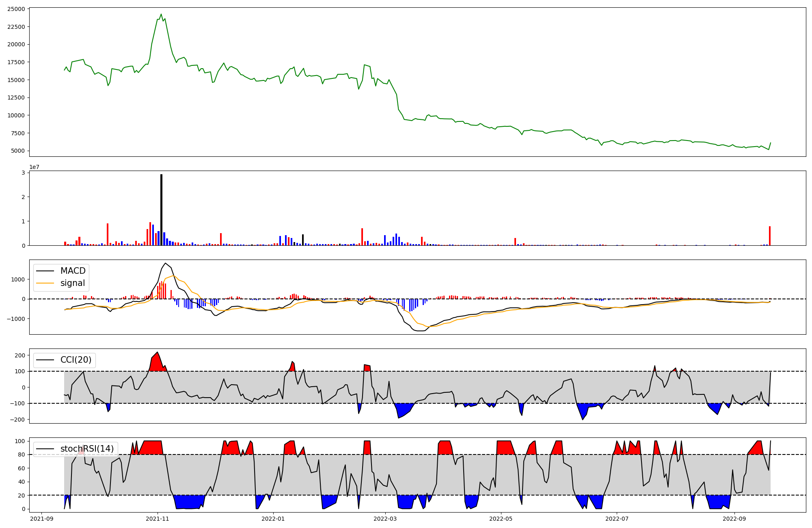Click the stochRSI(14) legend label

tap(87, 449)
